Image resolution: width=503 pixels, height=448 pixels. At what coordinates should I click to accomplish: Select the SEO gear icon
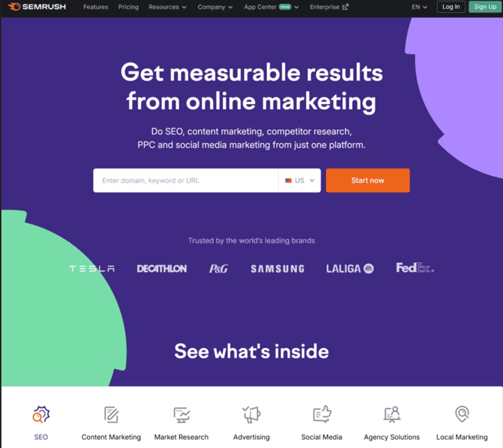(x=41, y=414)
